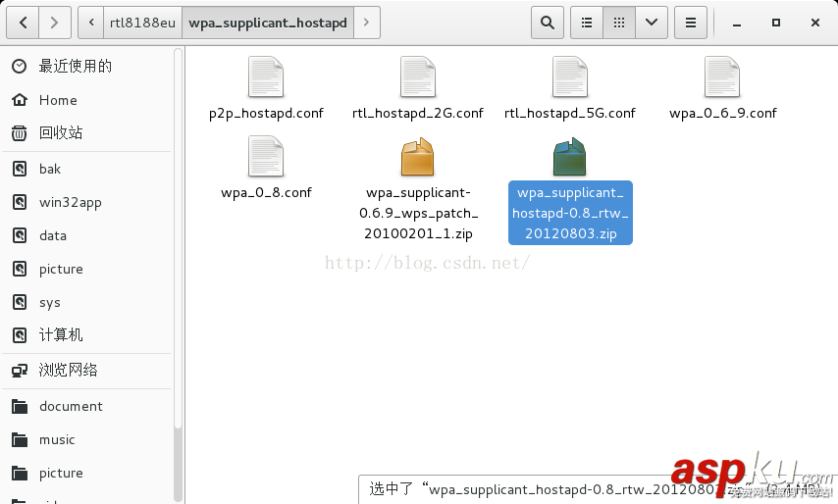Open the rtl8188eu path segment

[142, 23]
